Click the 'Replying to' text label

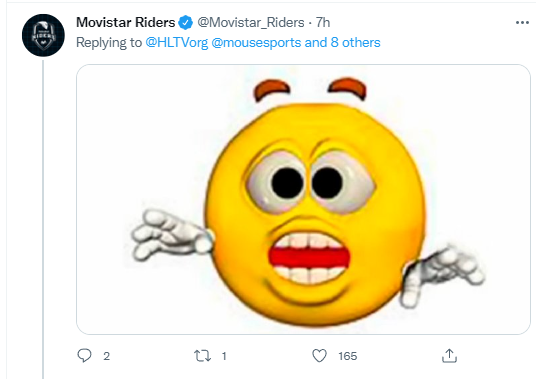tap(109, 43)
